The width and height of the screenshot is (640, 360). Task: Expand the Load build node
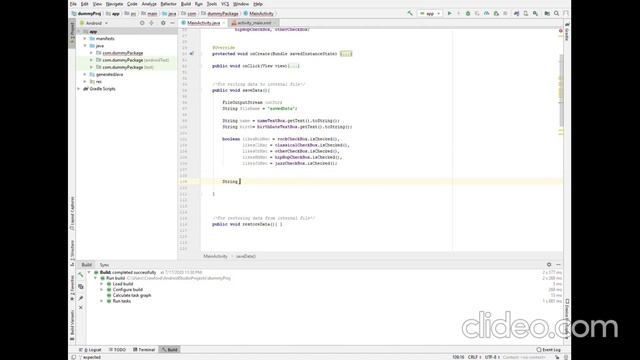pos(102,284)
